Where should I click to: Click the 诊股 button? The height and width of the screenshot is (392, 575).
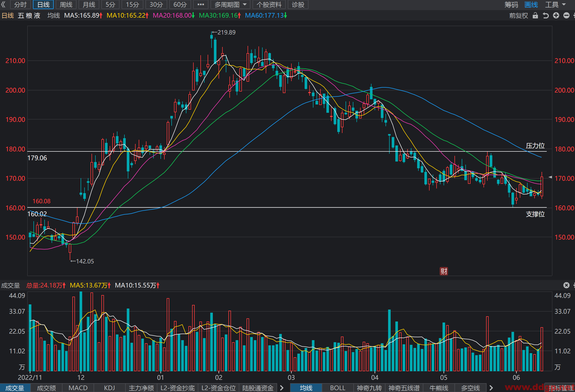click(x=298, y=4)
